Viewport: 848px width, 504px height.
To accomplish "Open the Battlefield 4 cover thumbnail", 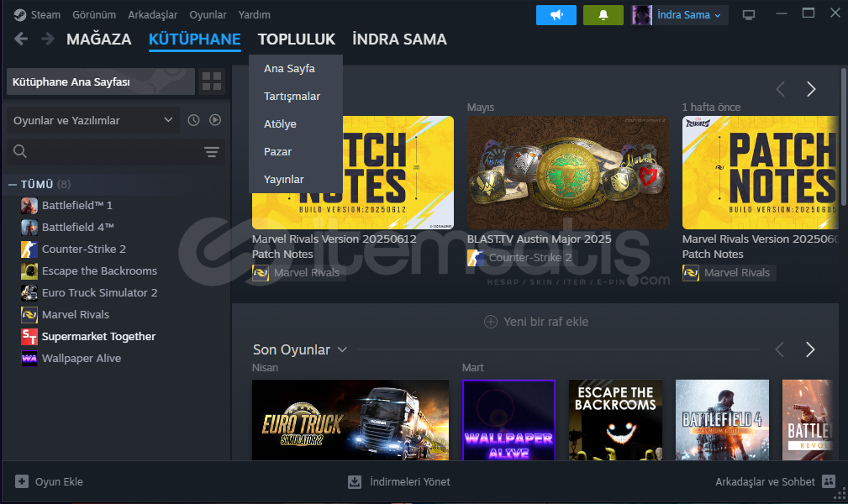I will coord(722,420).
